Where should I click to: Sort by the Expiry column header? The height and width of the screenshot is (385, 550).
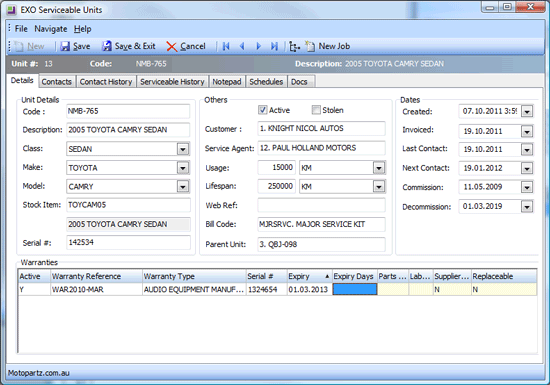(309, 276)
